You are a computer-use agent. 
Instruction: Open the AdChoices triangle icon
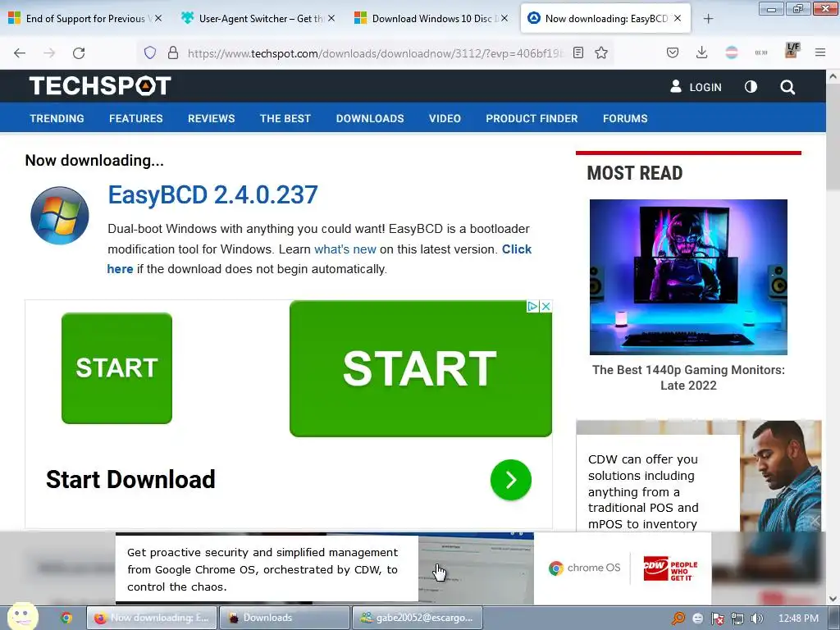coord(532,307)
